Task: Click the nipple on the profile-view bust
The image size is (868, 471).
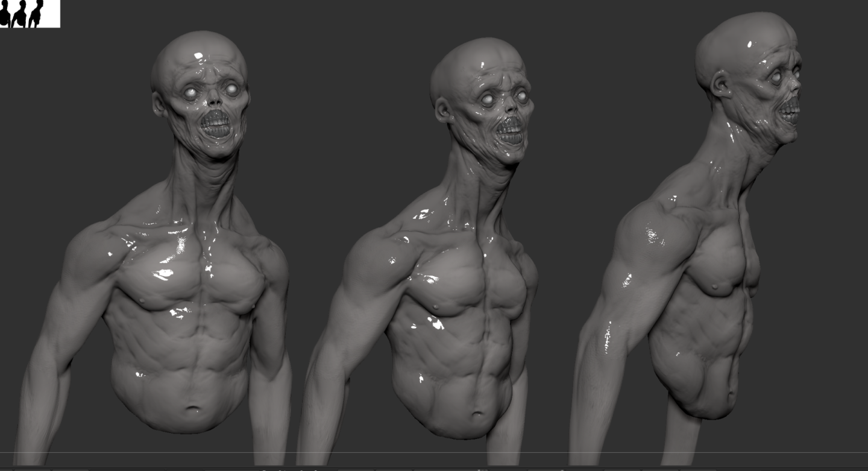Action: [715, 286]
